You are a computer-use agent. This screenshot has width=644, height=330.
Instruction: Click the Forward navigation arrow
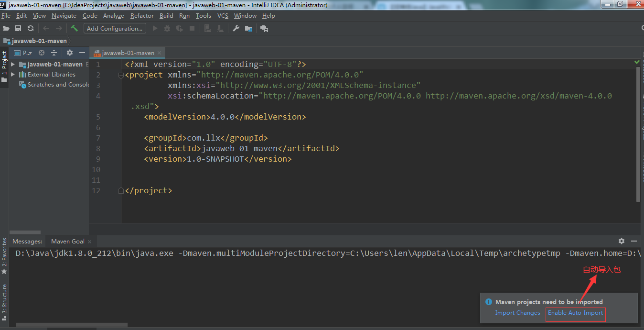[59, 28]
